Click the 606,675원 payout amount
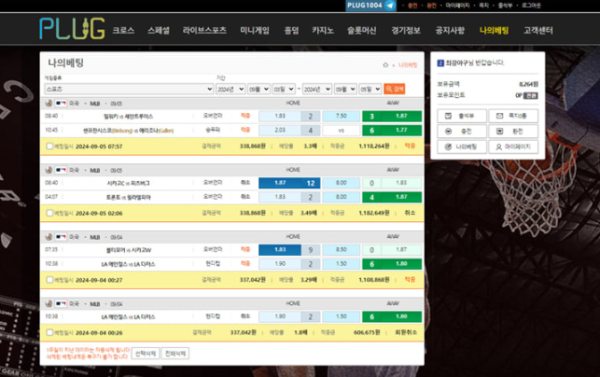Viewport: 600px width, 377px height. click(367, 332)
